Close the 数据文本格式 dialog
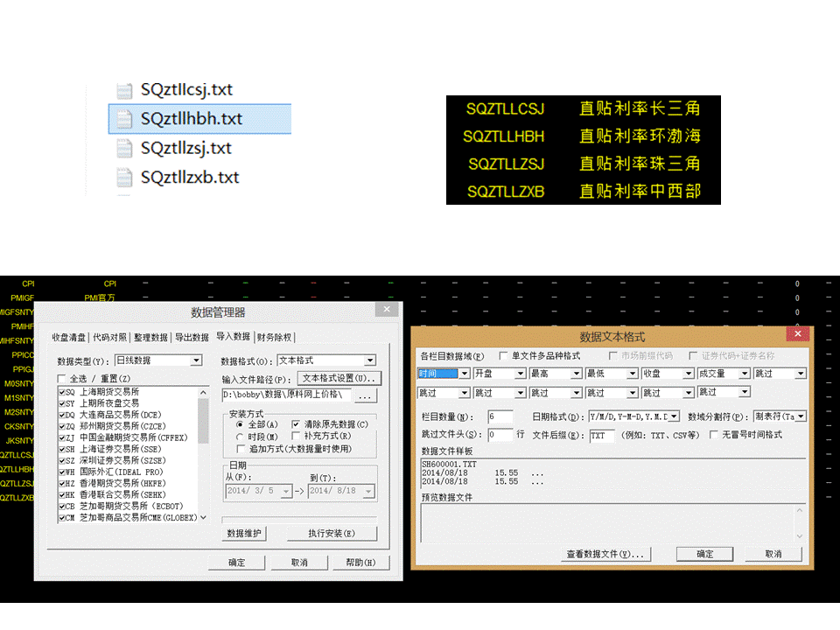The image size is (840, 630). click(x=796, y=335)
